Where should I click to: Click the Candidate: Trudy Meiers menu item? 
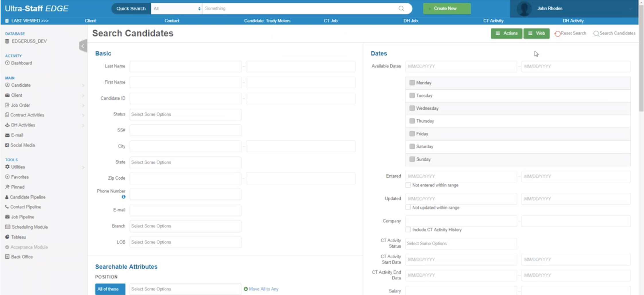click(x=267, y=21)
